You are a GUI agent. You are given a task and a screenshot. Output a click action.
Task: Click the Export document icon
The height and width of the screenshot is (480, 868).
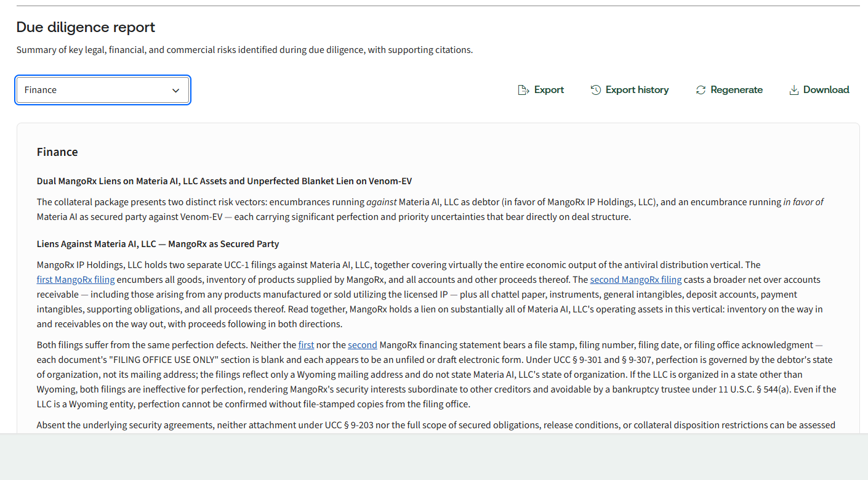pyautogui.click(x=523, y=90)
